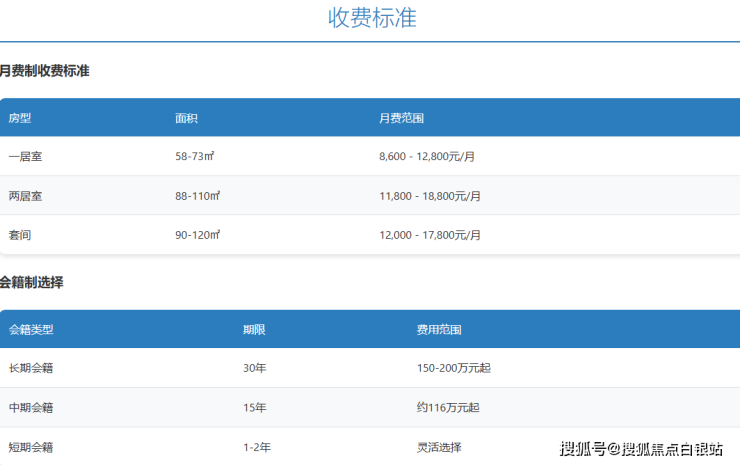This screenshot has height=465, width=740.
Task: Click the 150-200万元起 fee cell
Action: point(453,368)
